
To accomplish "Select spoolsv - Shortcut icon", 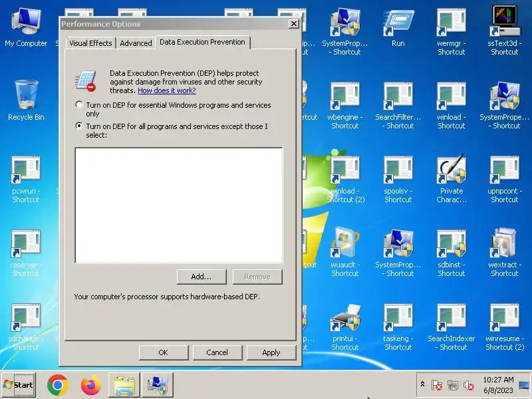I will click(398, 179).
